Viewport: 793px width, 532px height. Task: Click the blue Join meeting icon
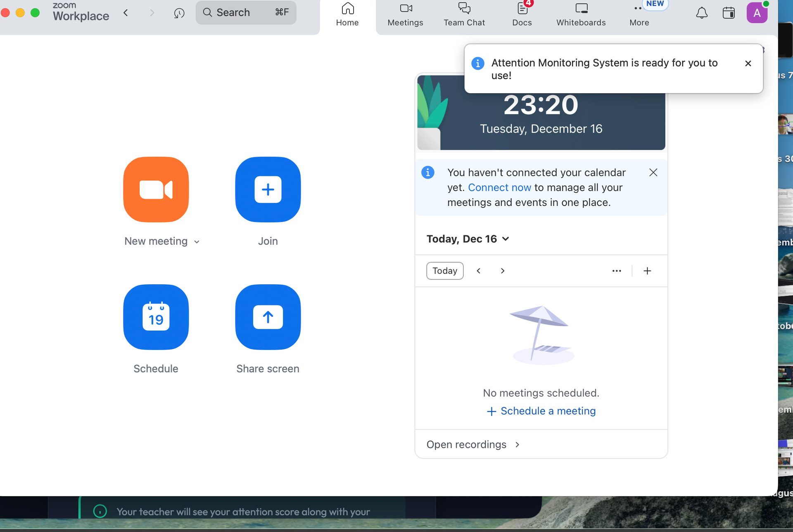coord(268,189)
